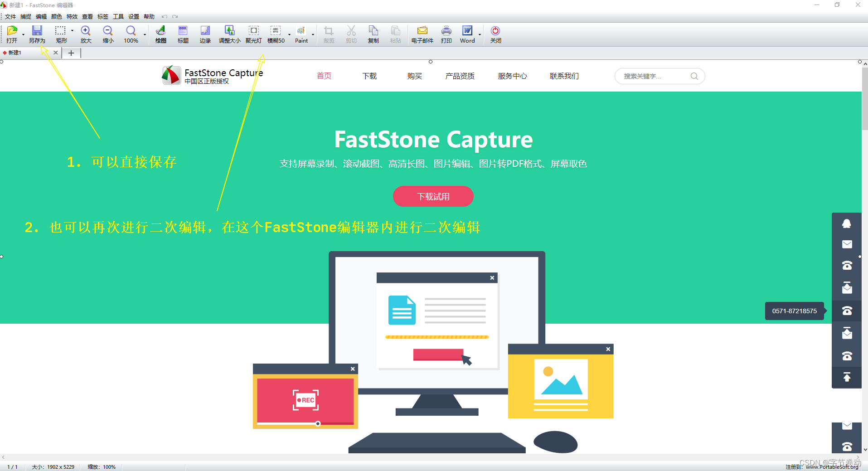Open a file with the 打开 toolbar icon
This screenshot has width=868, height=471.
coord(12,34)
